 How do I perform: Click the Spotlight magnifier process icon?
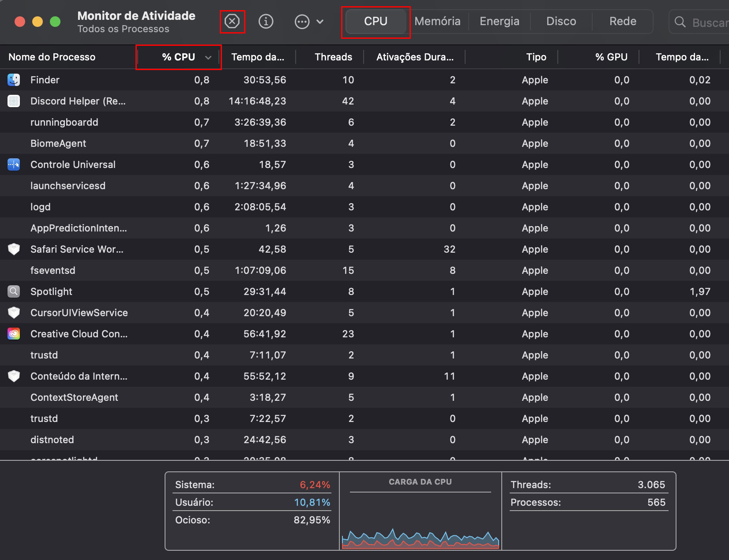[x=14, y=291]
